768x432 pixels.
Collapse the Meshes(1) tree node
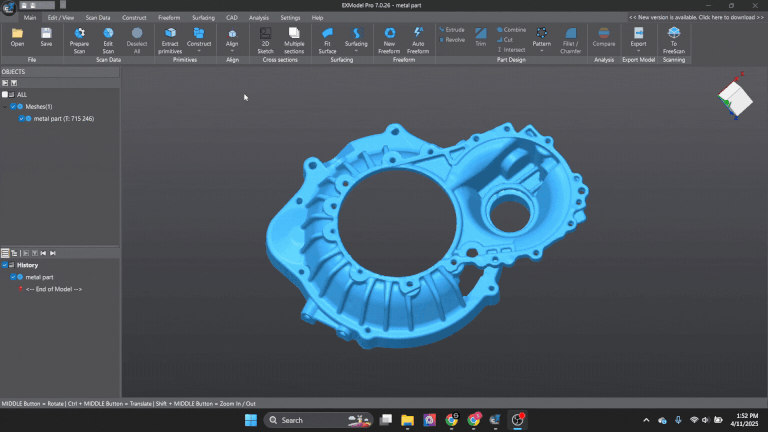pos(5,106)
